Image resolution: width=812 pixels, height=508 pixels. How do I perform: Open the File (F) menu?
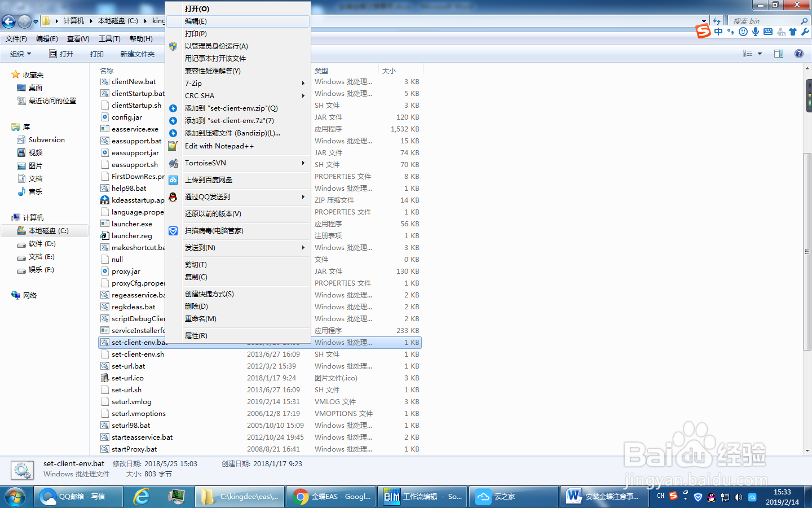16,39
